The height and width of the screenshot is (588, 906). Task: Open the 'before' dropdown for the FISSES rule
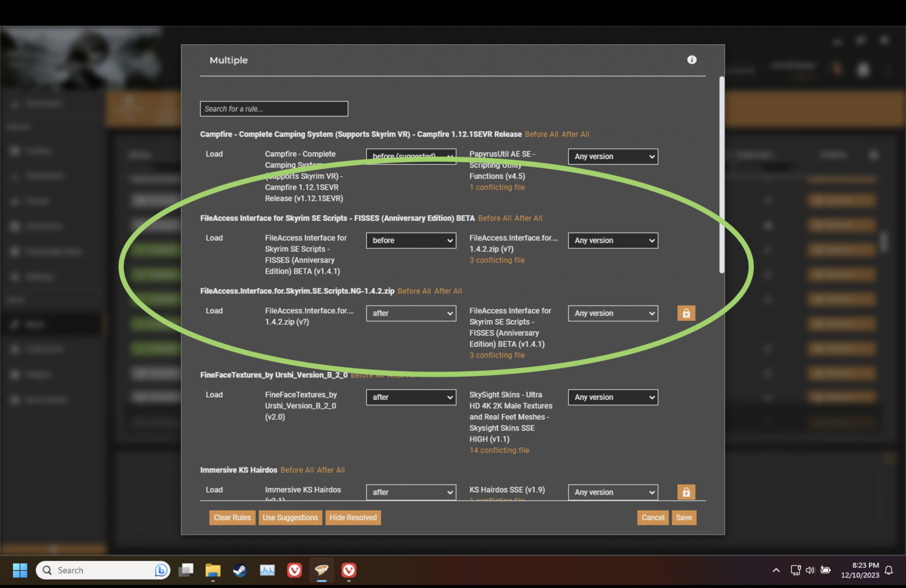411,240
